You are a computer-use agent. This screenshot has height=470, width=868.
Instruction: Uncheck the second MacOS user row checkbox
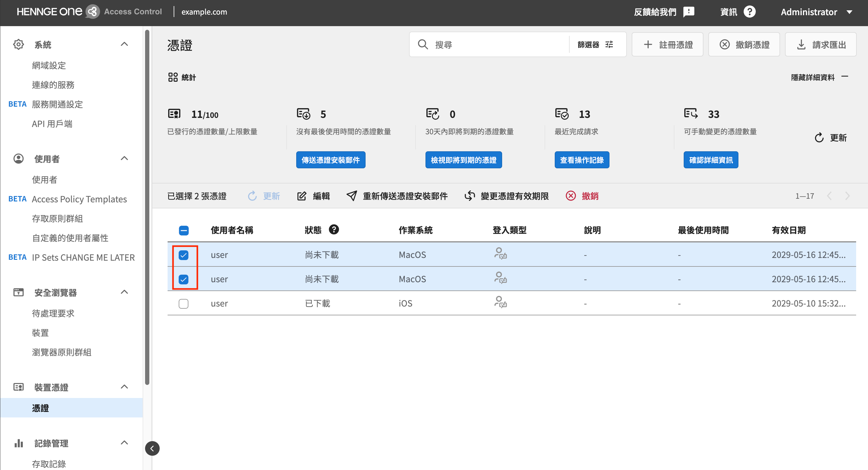point(184,280)
